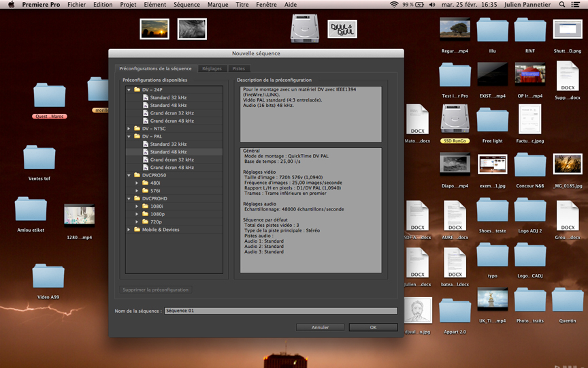The width and height of the screenshot is (588, 368).
Task: Click the Nom de la séquence field
Action: pos(280,311)
